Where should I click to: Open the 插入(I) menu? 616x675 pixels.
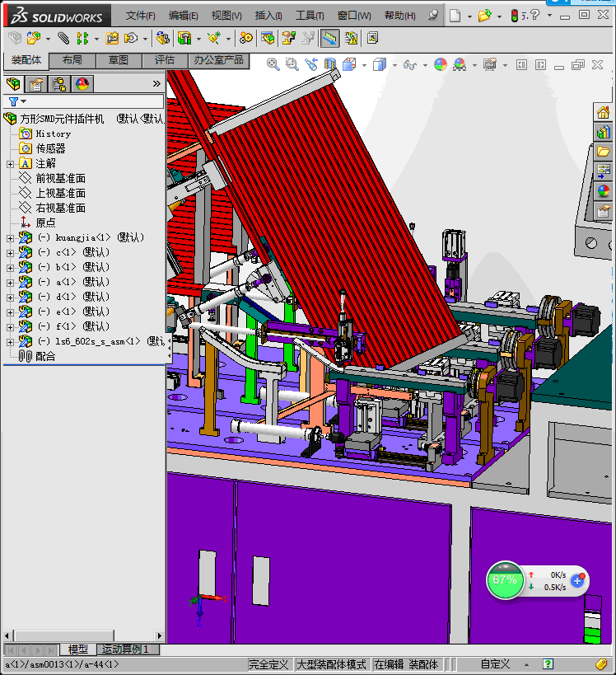[x=268, y=16]
